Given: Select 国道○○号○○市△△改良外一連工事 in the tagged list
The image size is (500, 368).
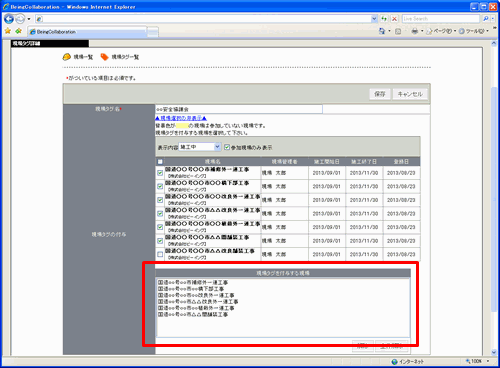Looking at the screenshot, I should pyautogui.click(x=198, y=302).
